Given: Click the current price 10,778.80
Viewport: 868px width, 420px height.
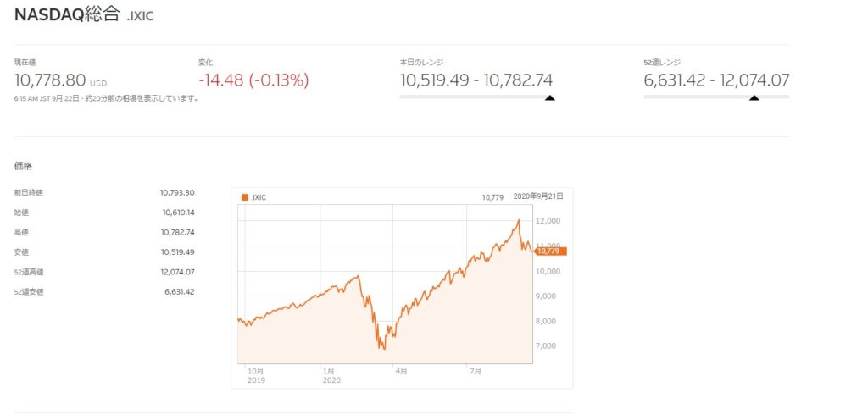Looking at the screenshot, I should point(50,80).
